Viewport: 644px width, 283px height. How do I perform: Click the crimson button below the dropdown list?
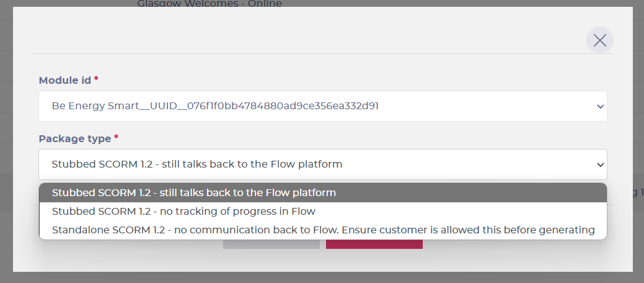click(374, 245)
